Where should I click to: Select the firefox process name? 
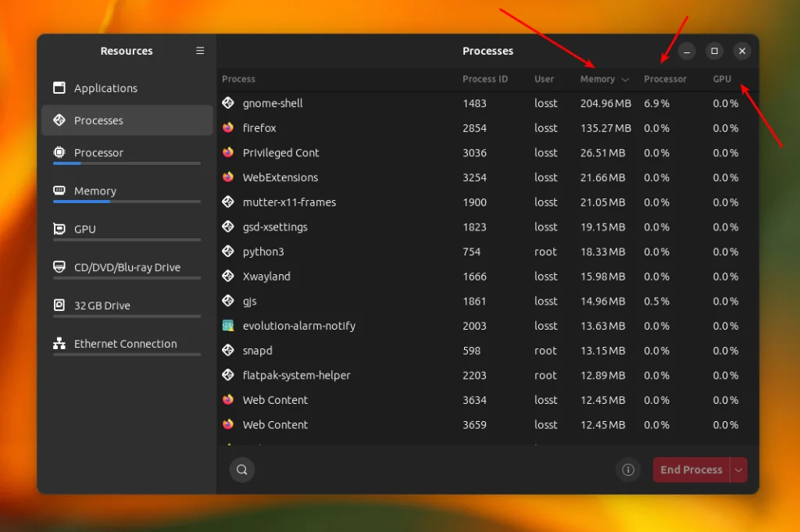tap(259, 128)
